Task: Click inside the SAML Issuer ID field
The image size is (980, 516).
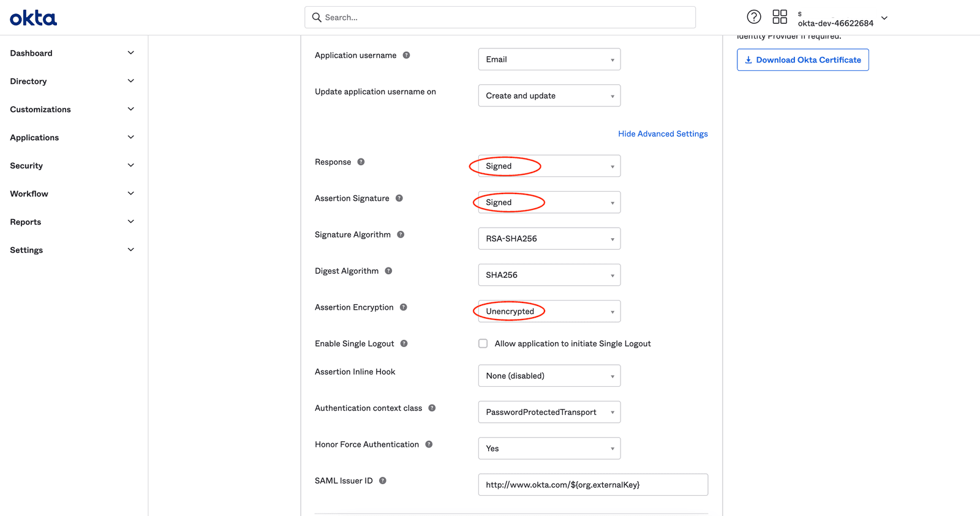Action: (x=592, y=484)
